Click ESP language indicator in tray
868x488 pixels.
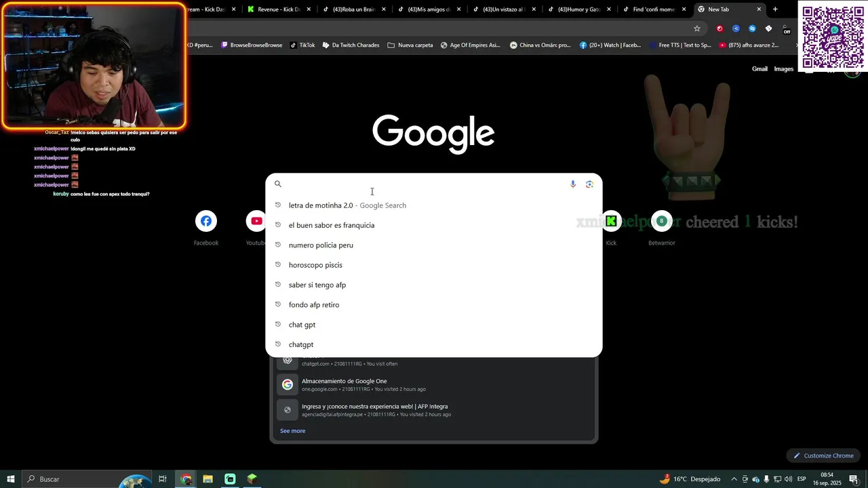coord(802,479)
